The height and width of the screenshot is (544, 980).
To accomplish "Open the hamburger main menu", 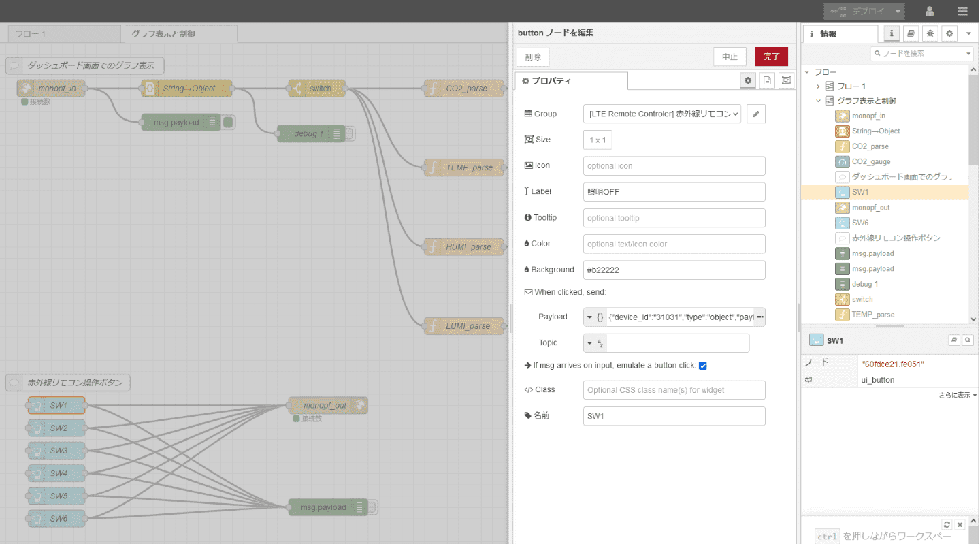I will click(x=962, y=12).
